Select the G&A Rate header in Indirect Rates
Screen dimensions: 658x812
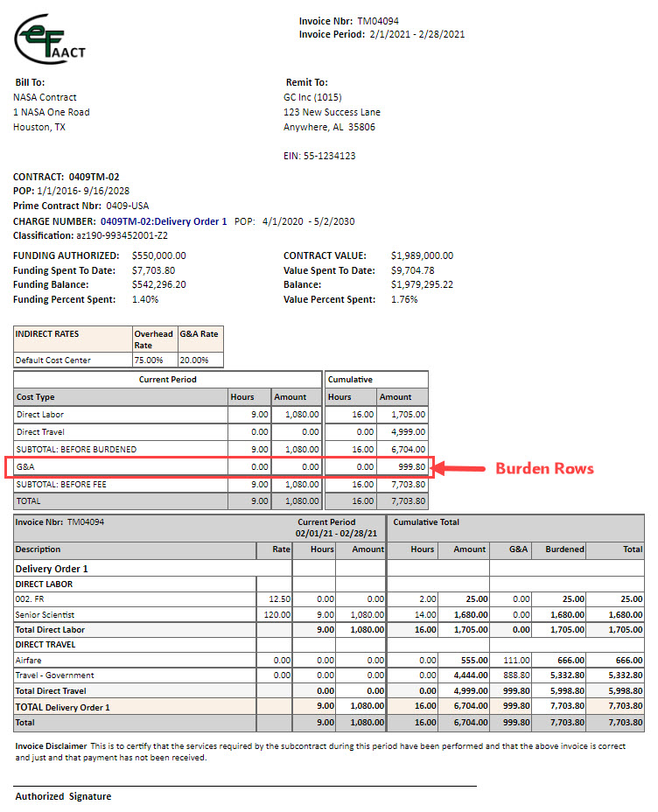point(199,334)
